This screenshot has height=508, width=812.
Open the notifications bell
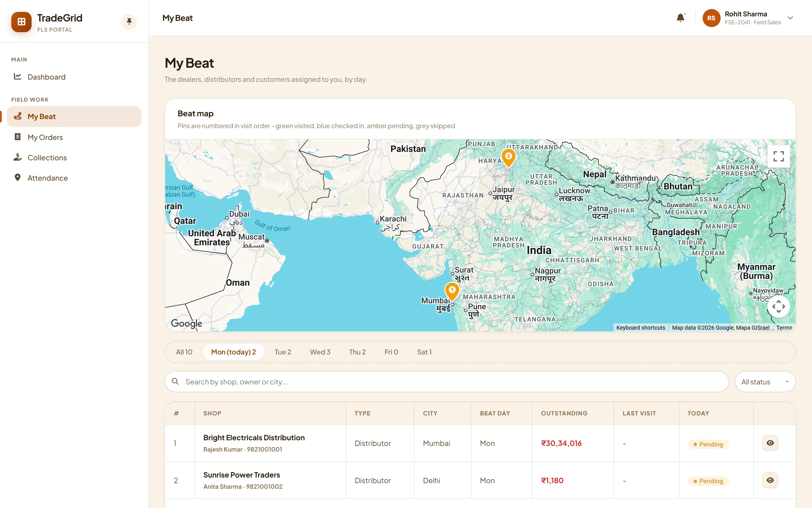tap(680, 18)
